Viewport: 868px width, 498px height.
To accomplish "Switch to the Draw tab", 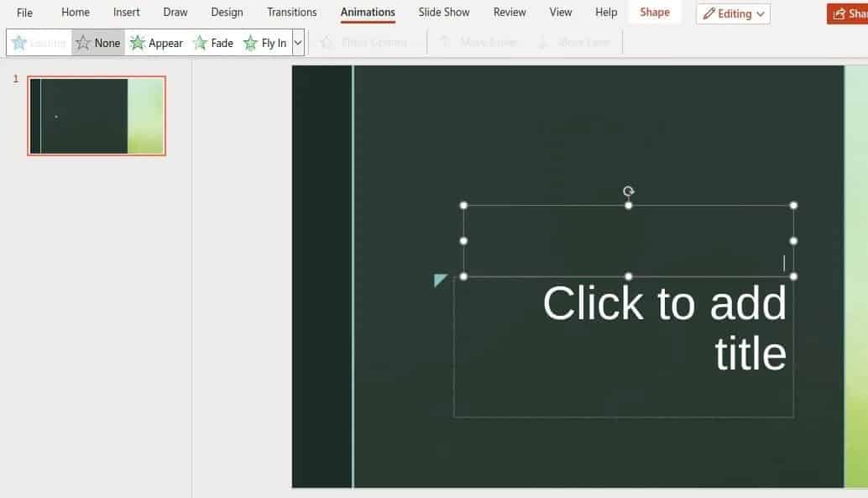I will (x=175, y=12).
